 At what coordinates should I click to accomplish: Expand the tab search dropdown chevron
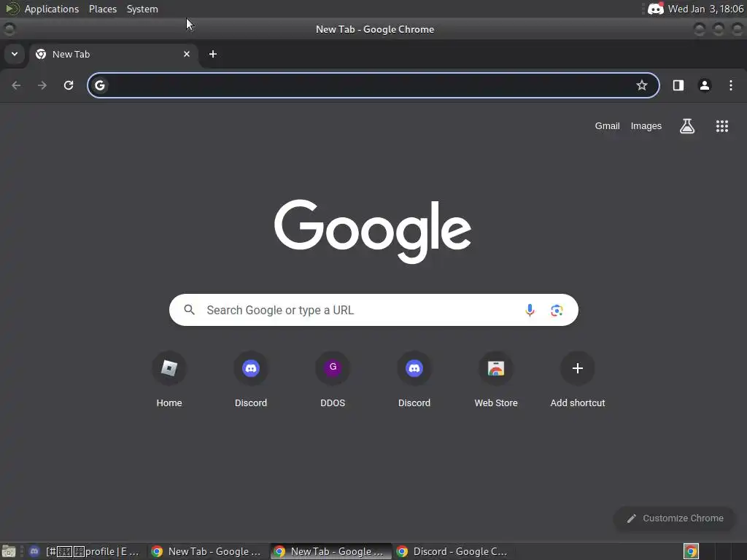pyautogui.click(x=15, y=54)
